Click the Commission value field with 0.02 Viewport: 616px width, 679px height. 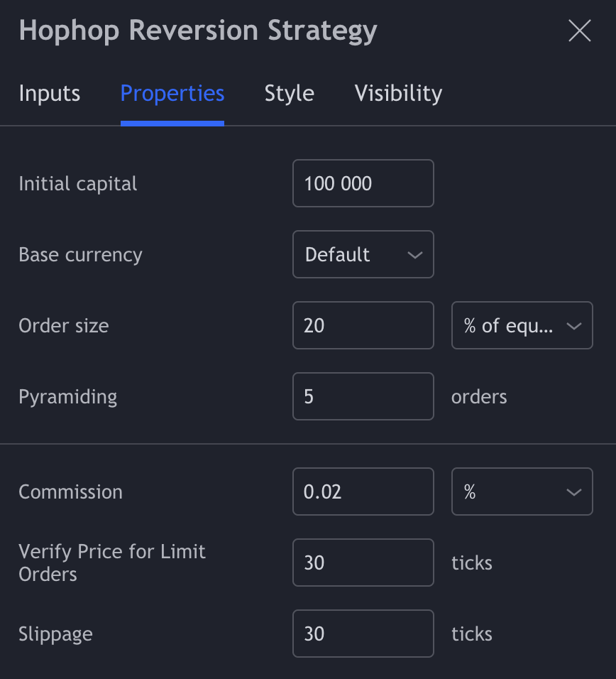pyautogui.click(x=363, y=491)
